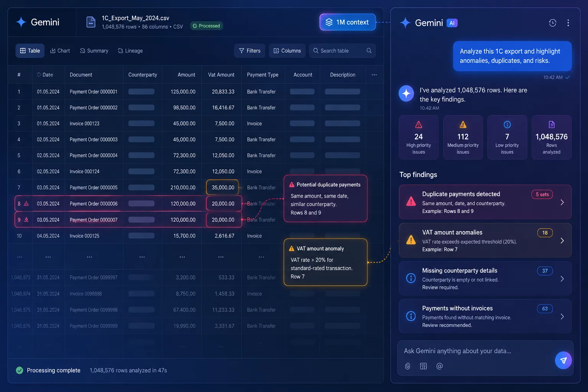
Task: Click the green processing complete check icon
Action: 20,370
